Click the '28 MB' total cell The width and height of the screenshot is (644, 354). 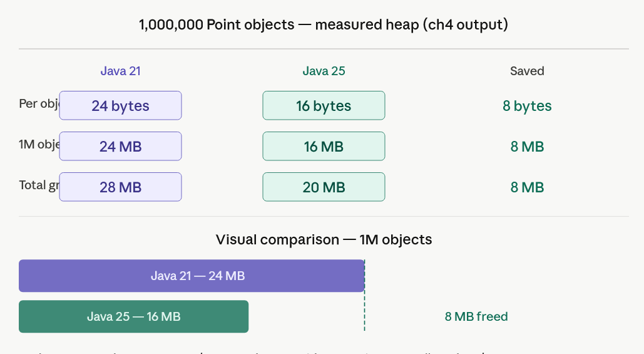(120, 187)
